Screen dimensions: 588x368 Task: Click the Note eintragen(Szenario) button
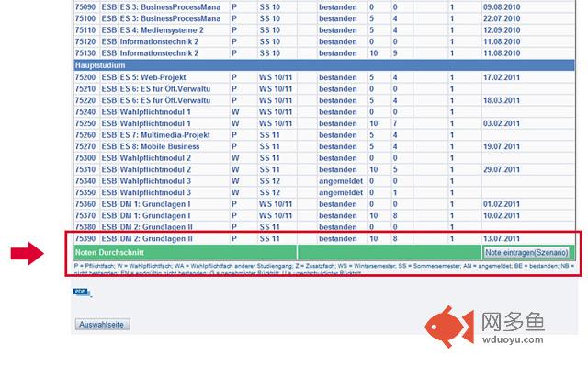click(x=526, y=252)
